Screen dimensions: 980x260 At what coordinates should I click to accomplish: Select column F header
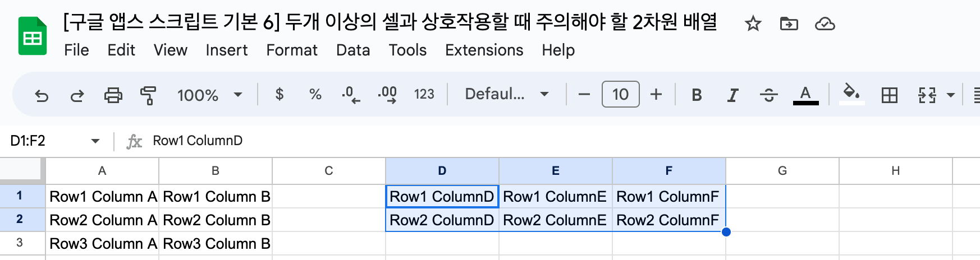point(669,171)
